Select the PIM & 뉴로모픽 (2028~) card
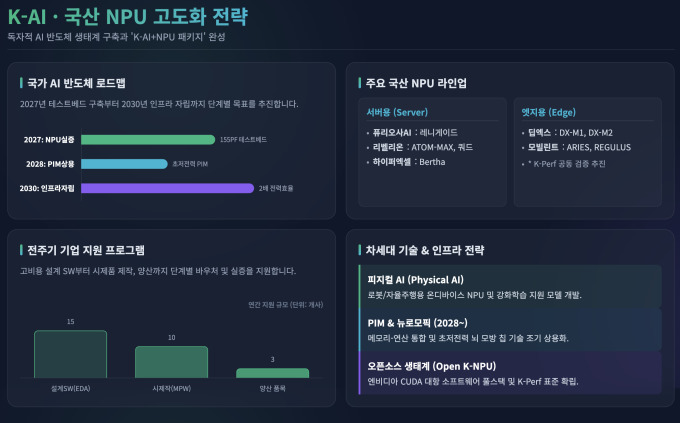Image resolution: width=680 pixels, height=423 pixels. (x=508, y=329)
